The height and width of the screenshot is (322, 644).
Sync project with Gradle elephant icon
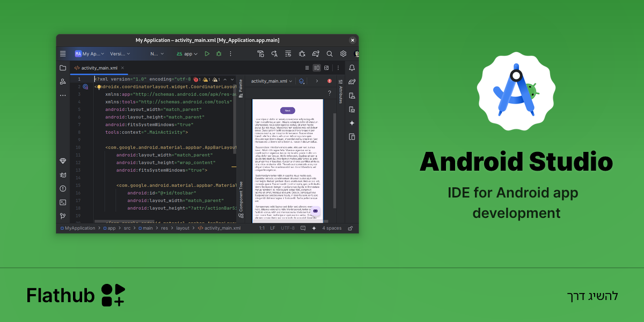pos(316,54)
